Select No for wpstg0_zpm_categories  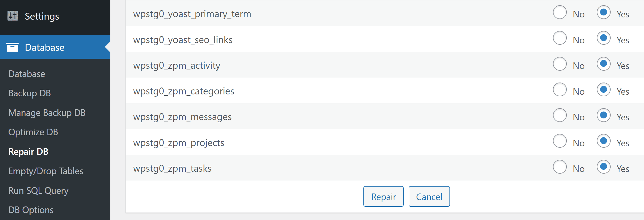pos(560,90)
